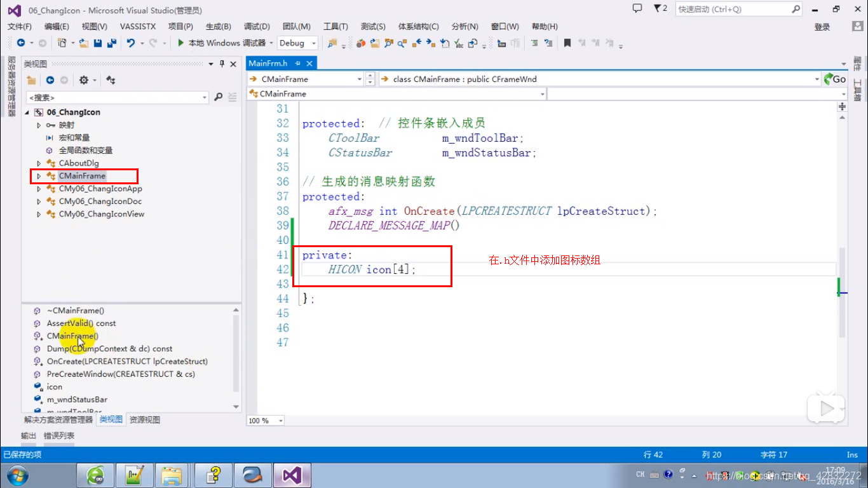The height and width of the screenshot is (488, 868).
Task: Open the 视图(V) menu
Action: pos(94,27)
